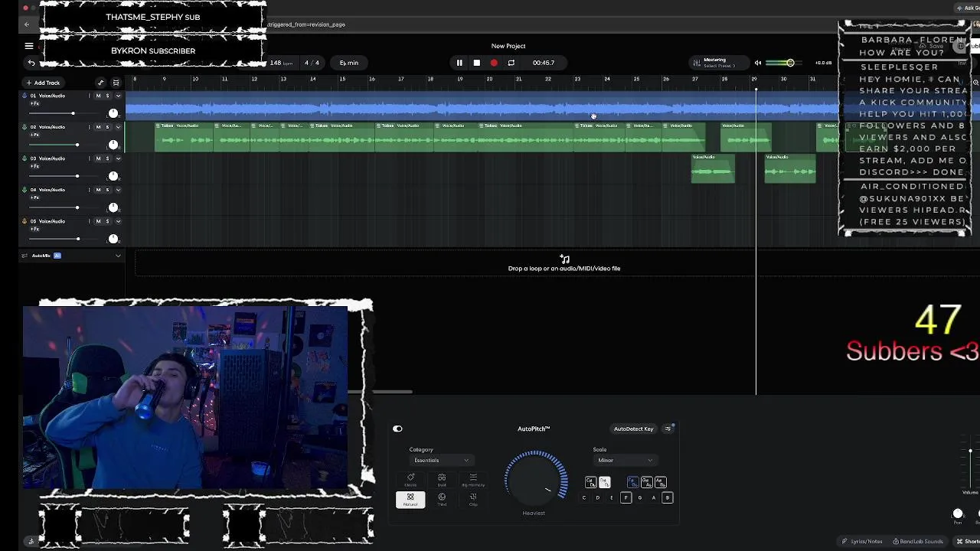Mute track 03 Voice/Audio

click(98, 158)
